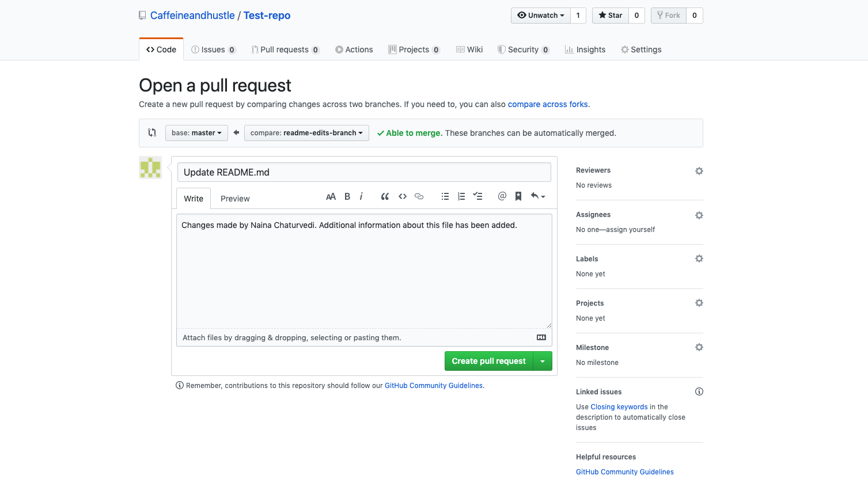This screenshot has height=483, width=868.
Task: Insert a quote using the quote icon
Action: click(385, 196)
